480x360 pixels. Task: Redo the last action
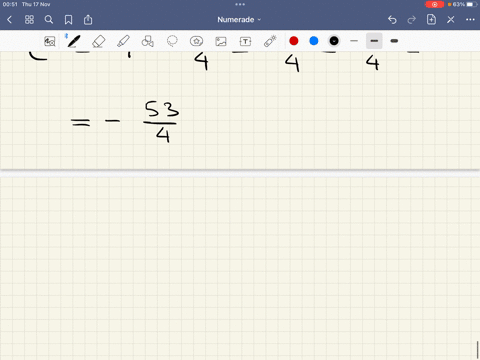click(411, 20)
